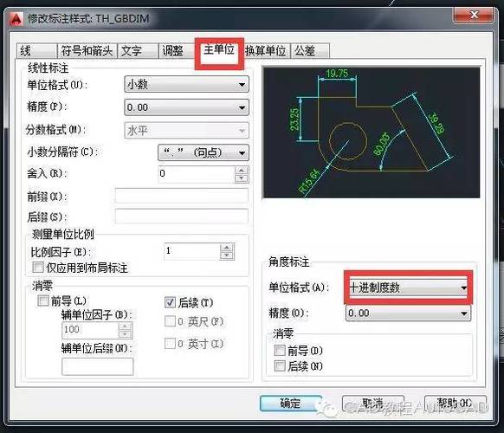The image size is (504, 433).
Task: Increase 比例因子(E) with up arrow
Action: (x=227, y=248)
